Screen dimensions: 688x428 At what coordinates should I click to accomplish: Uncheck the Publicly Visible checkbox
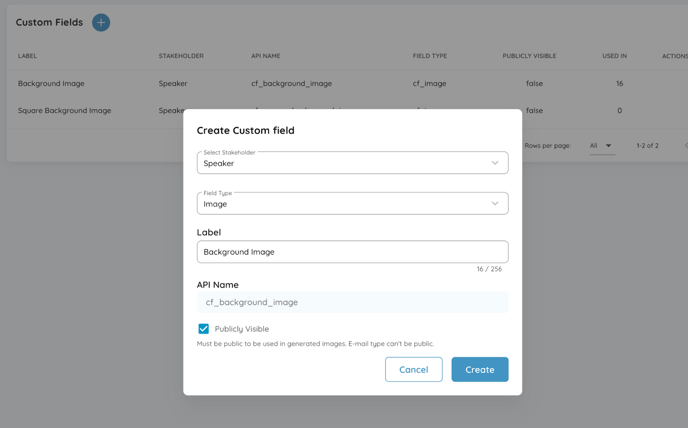click(x=204, y=329)
